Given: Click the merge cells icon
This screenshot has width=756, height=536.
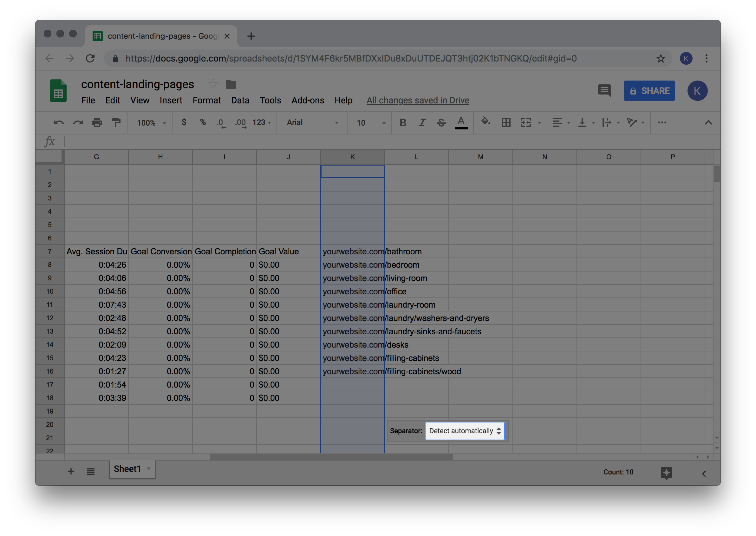Looking at the screenshot, I should [x=526, y=123].
